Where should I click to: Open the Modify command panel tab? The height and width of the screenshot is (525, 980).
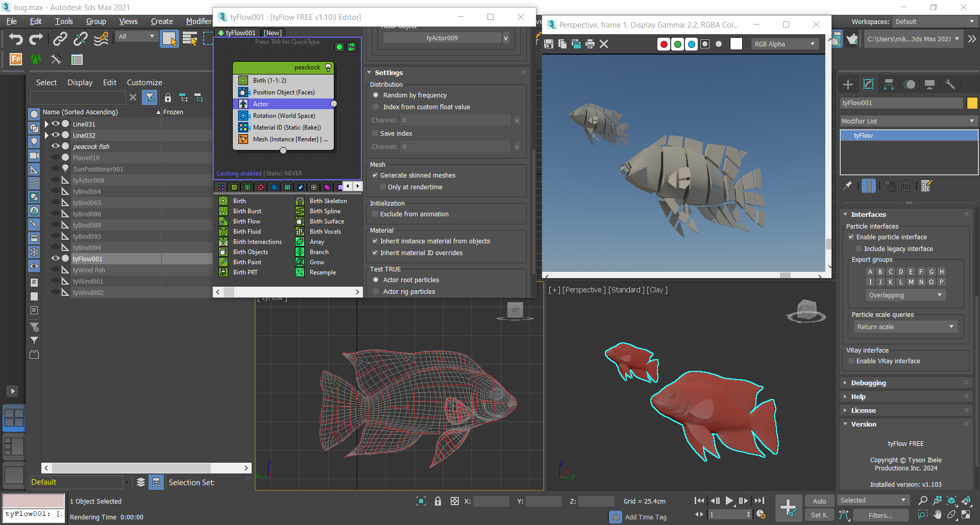[x=868, y=84]
